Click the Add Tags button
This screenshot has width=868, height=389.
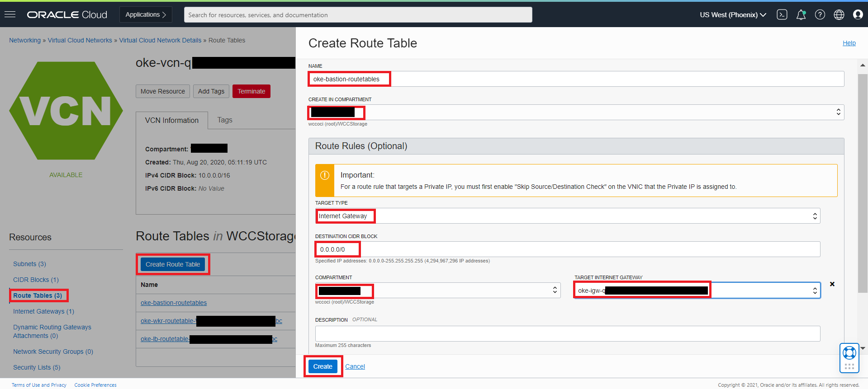[x=211, y=91]
